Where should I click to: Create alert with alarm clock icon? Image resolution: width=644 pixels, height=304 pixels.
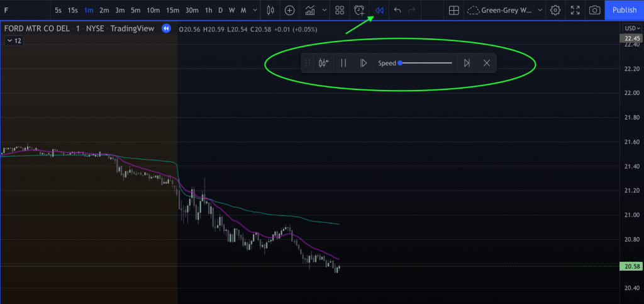tap(359, 10)
